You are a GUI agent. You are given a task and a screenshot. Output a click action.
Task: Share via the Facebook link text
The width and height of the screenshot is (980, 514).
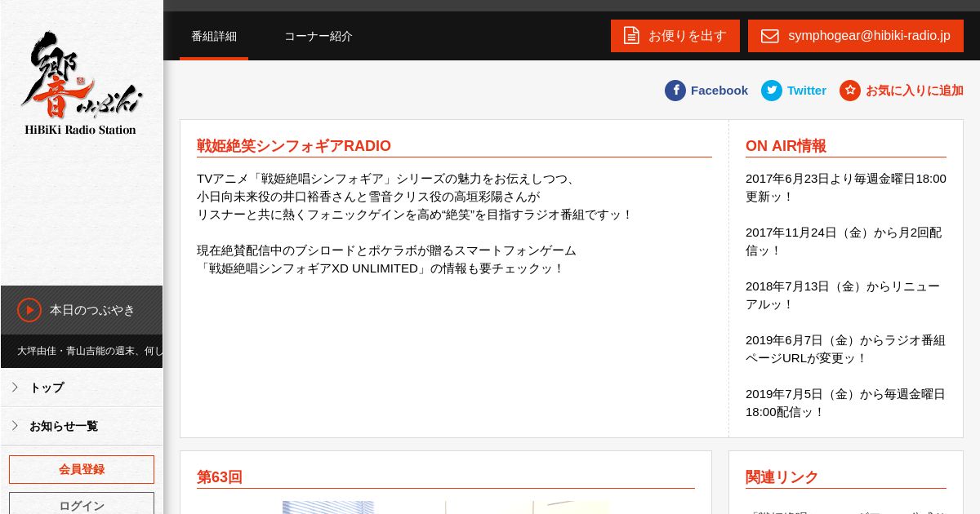click(719, 91)
